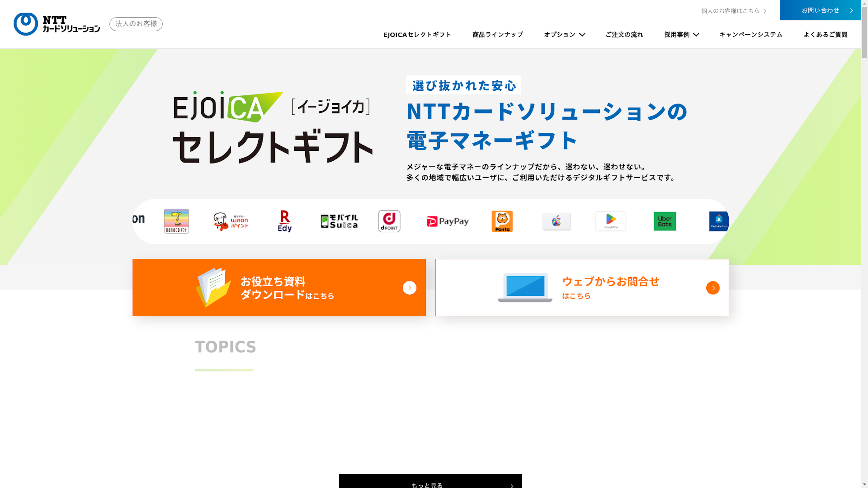868x488 pixels.
Task: Click the 選び抜かれた安心 label
Action: tap(464, 85)
